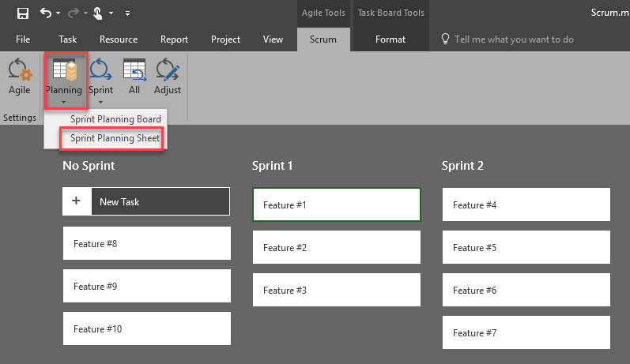Open the File tab

(x=23, y=39)
